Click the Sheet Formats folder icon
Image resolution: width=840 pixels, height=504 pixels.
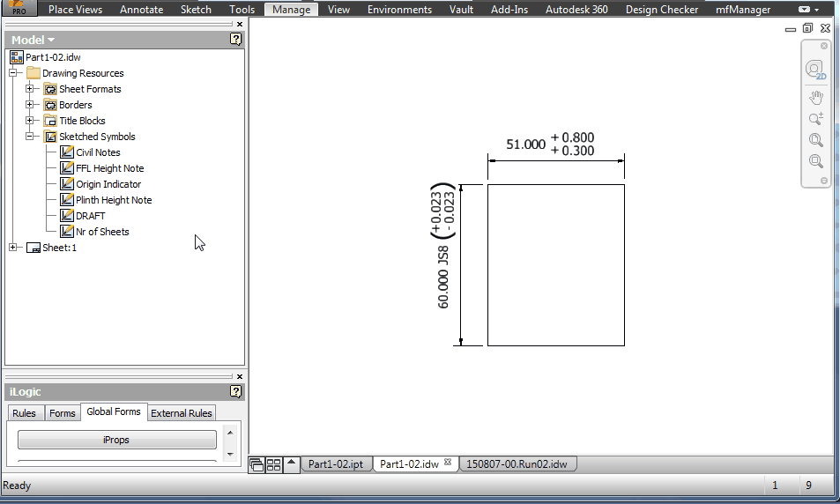(x=50, y=89)
